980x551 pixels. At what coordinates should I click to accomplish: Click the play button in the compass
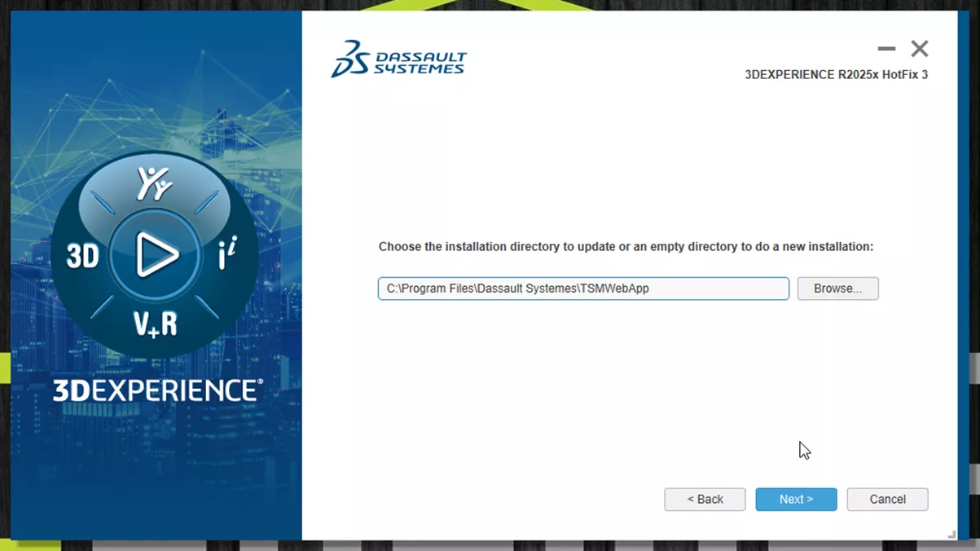tap(155, 255)
